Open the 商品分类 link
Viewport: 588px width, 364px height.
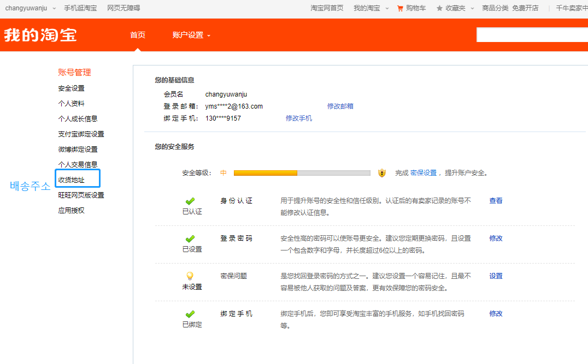coord(496,8)
